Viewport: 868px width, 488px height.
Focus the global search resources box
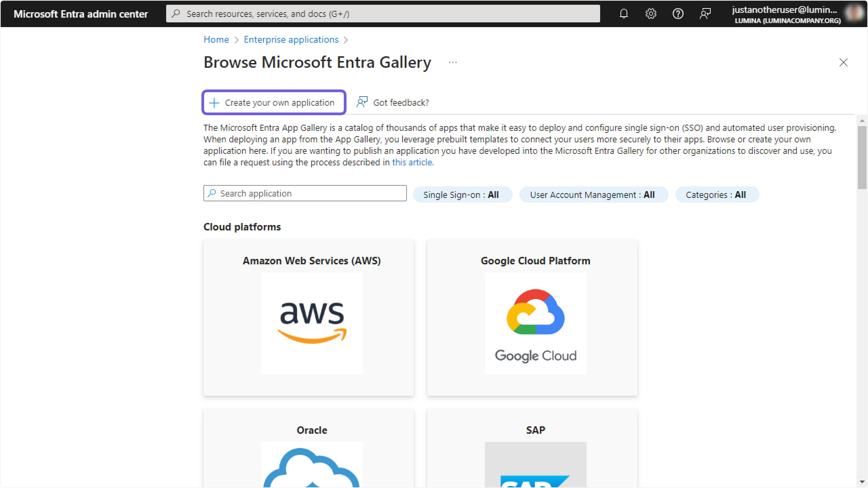point(383,14)
